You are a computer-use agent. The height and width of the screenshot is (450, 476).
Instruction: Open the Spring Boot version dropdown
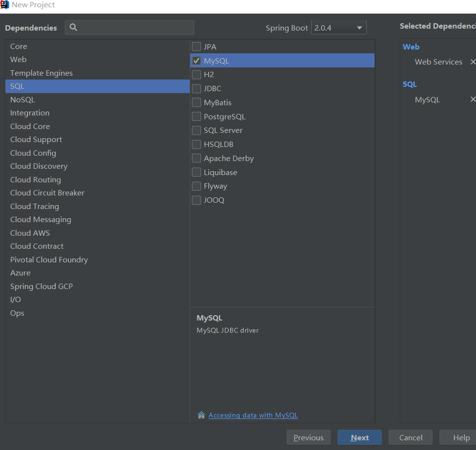click(339, 28)
